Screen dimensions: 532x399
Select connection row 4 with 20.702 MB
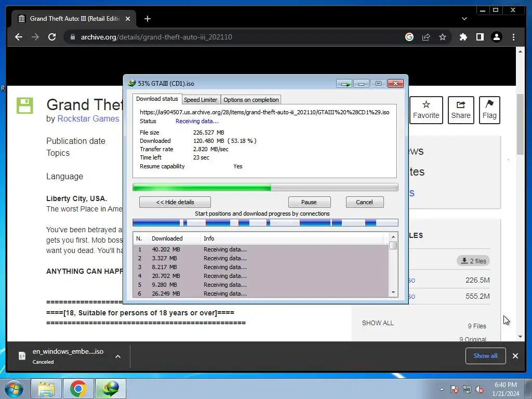coord(261,276)
